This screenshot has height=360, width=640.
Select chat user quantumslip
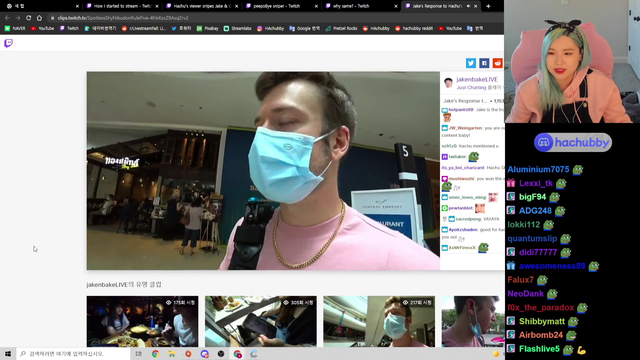point(532,238)
